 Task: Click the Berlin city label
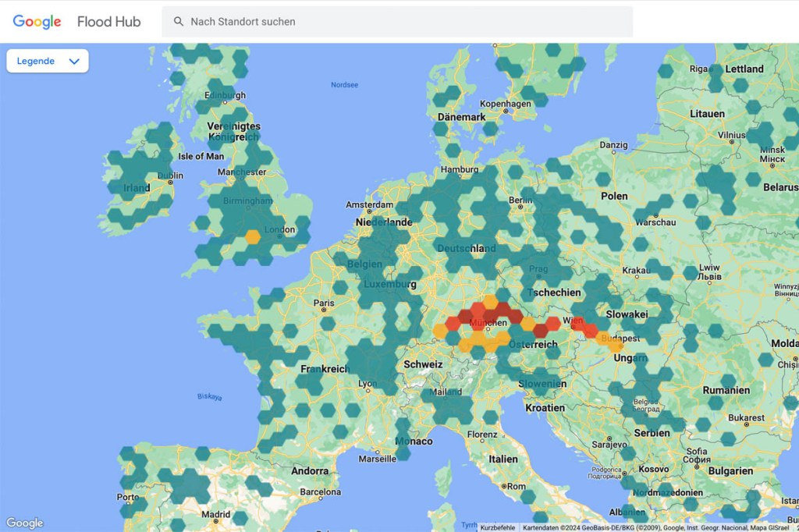point(520,200)
